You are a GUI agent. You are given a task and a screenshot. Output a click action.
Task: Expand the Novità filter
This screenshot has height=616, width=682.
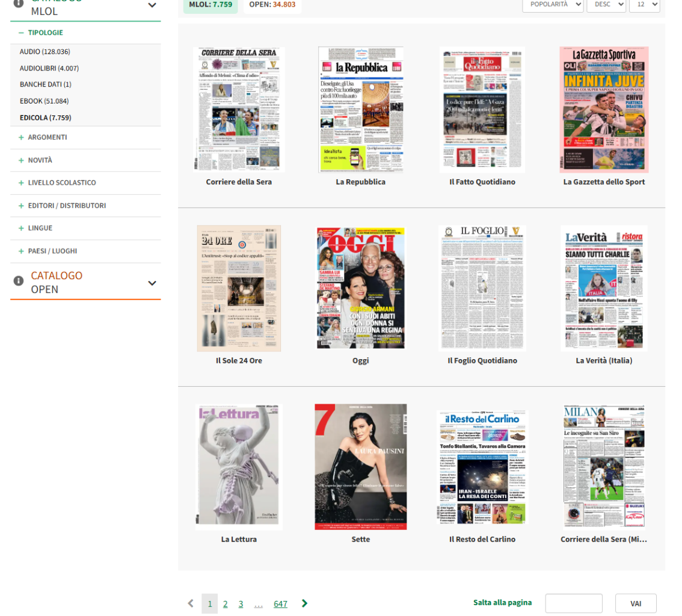point(35,161)
